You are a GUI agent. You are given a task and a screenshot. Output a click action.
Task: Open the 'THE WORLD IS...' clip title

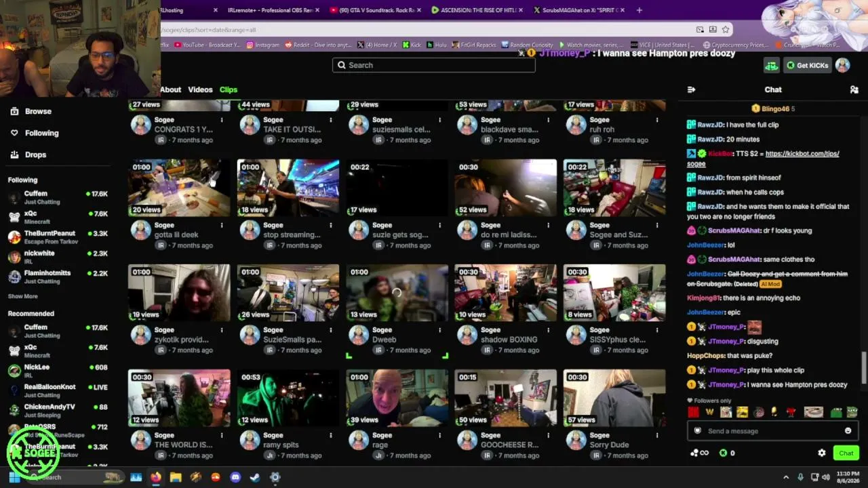(x=183, y=445)
